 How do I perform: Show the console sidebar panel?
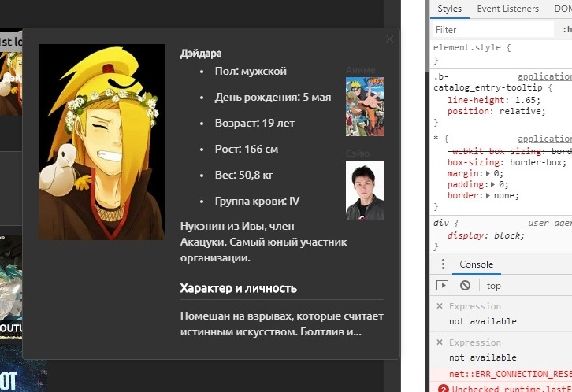(443, 286)
